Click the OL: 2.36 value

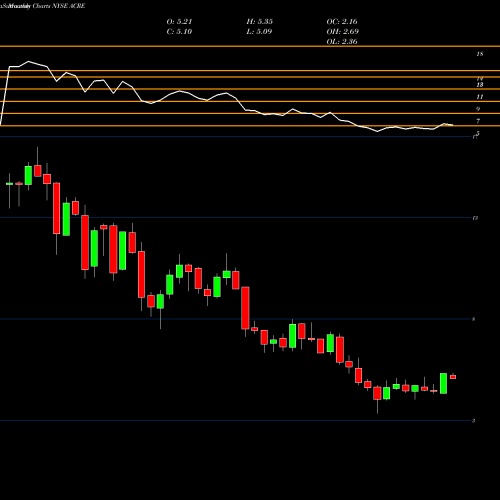[342, 42]
